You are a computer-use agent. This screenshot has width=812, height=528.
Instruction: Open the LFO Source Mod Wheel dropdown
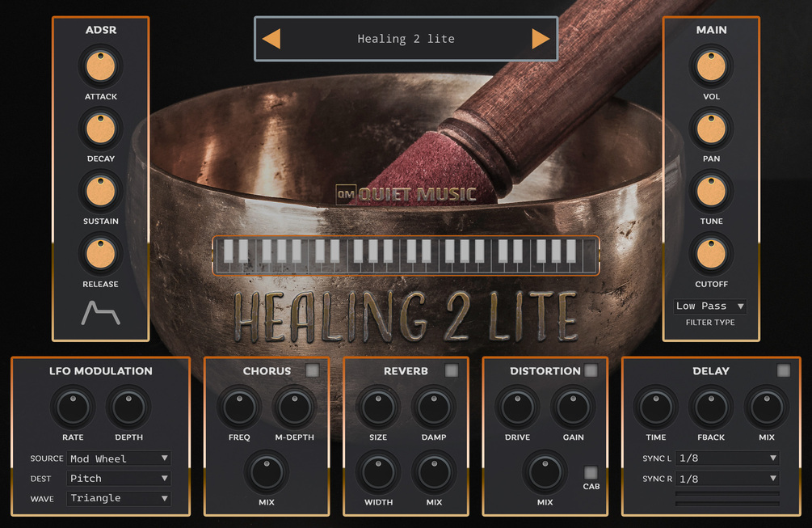(119, 458)
